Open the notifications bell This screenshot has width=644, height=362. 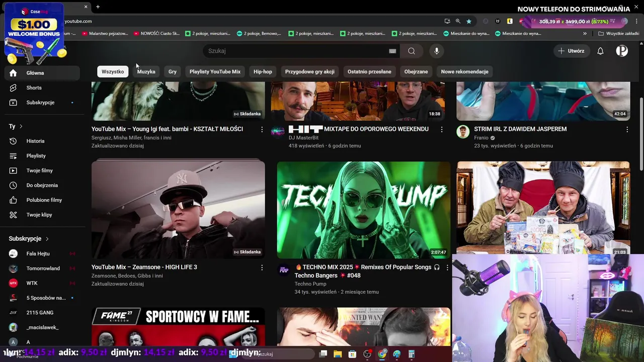[600, 51]
